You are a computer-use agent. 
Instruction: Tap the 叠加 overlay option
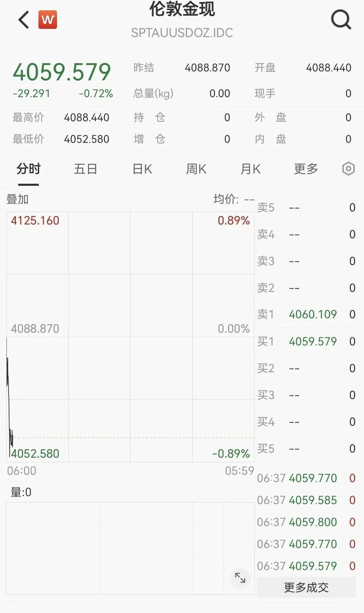pos(18,199)
